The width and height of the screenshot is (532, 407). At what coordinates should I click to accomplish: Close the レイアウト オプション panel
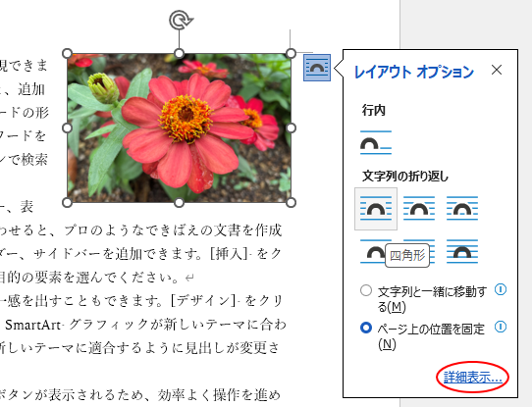point(497,70)
